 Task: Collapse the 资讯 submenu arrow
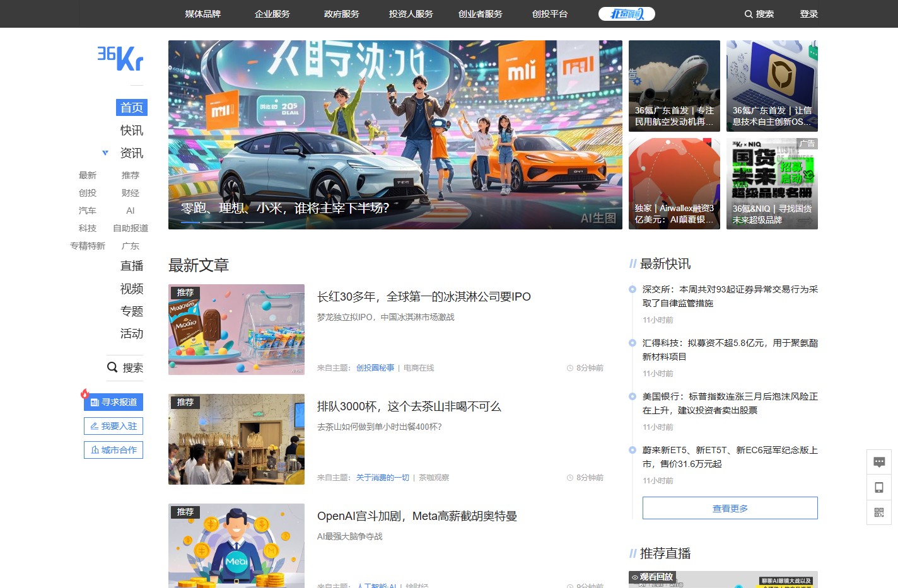pyautogui.click(x=105, y=153)
